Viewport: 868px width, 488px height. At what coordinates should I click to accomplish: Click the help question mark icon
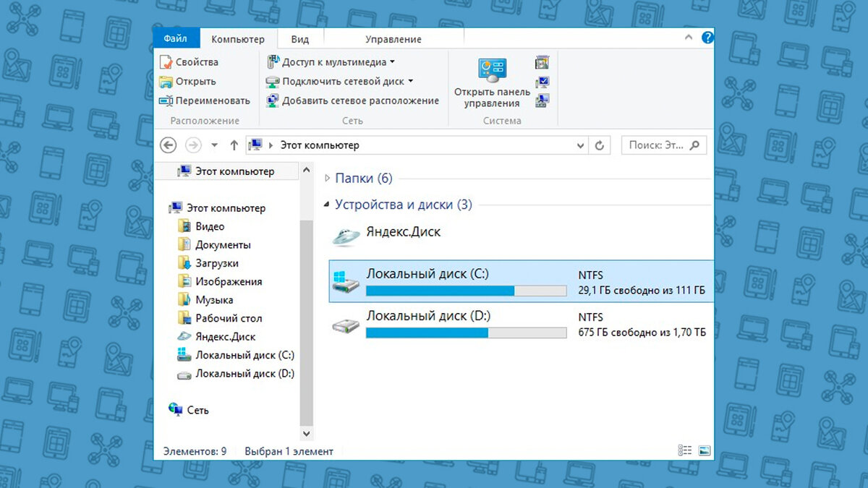(x=707, y=38)
